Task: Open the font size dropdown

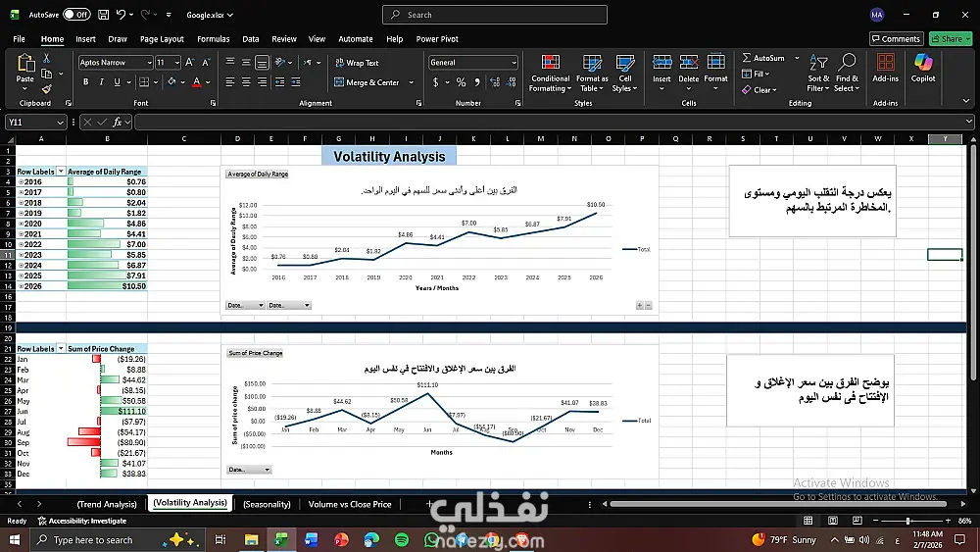Action: pyautogui.click(x=177, y=63)
